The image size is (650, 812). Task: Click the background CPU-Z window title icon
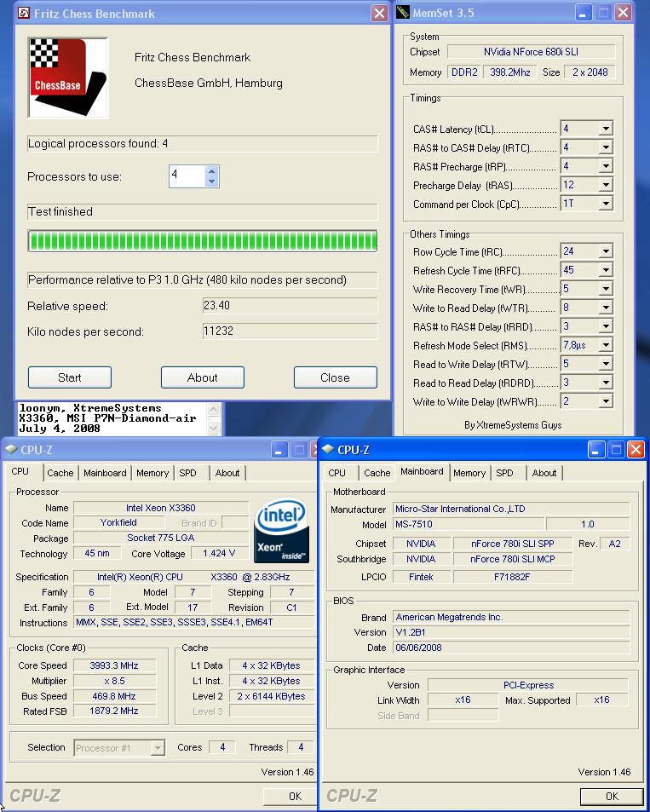coord(11,450)
